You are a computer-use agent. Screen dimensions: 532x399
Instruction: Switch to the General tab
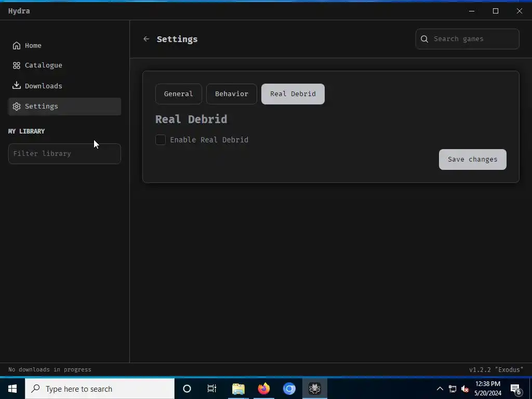(179, 94)
